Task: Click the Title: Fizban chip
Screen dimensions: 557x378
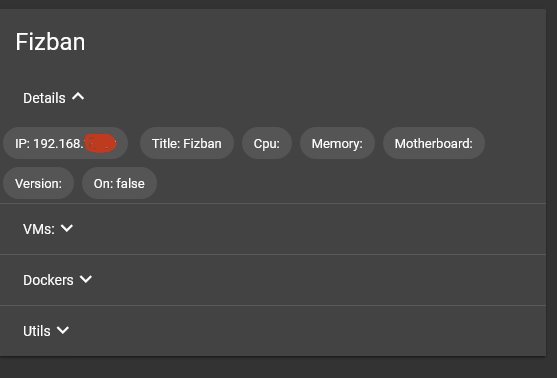Action: (x=187, y=143)
